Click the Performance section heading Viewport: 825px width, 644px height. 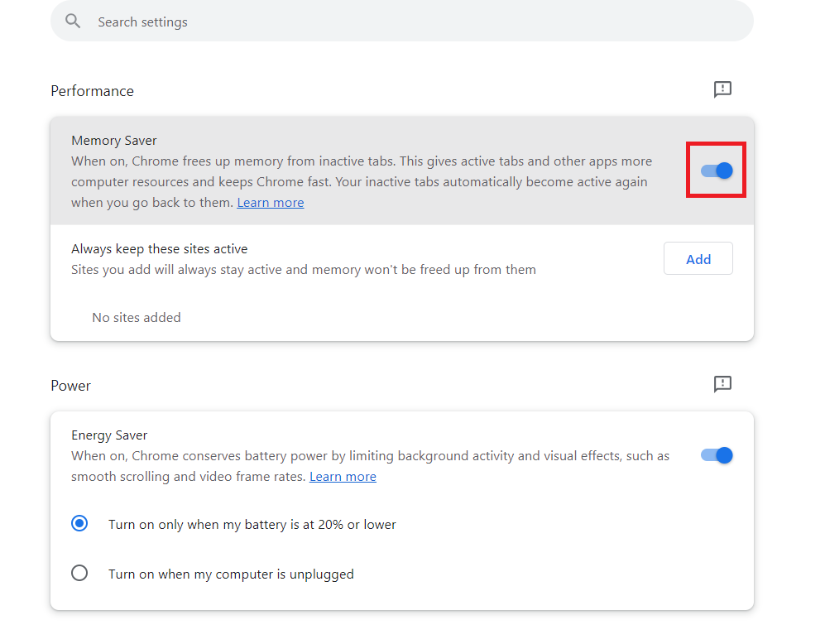tap(92, 91)
